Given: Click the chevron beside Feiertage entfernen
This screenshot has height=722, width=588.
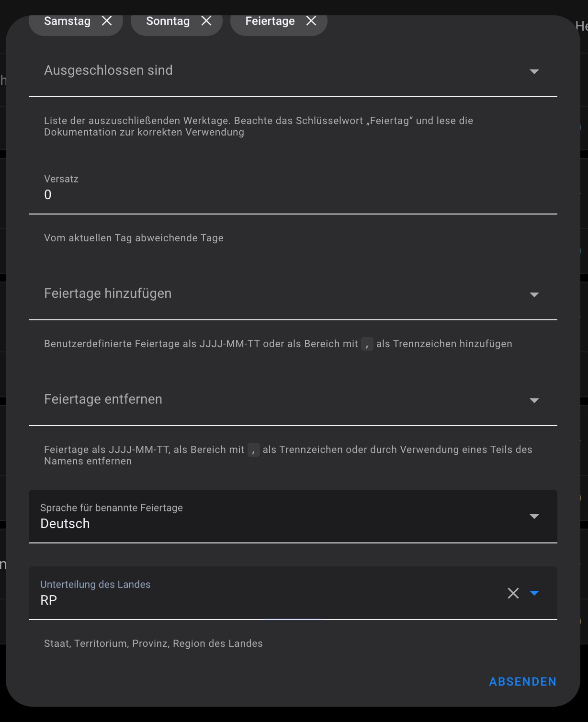Looking at the screenshot, I should point(534,401).
